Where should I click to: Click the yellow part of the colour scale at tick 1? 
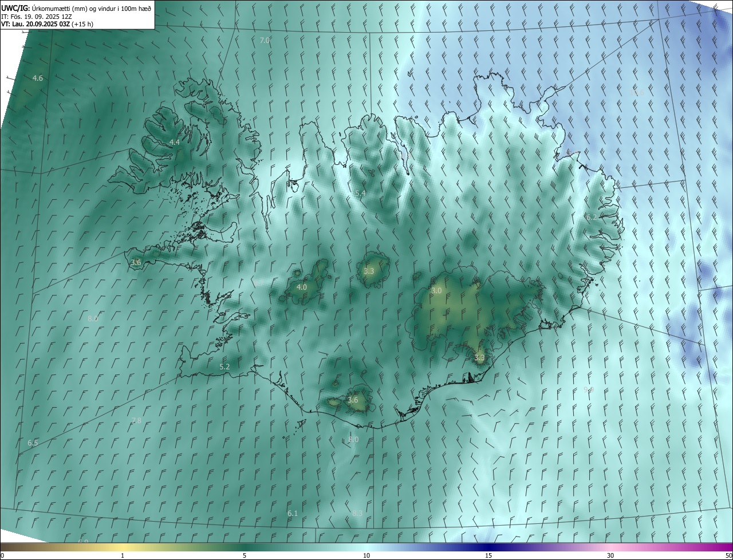coord(123,547)
